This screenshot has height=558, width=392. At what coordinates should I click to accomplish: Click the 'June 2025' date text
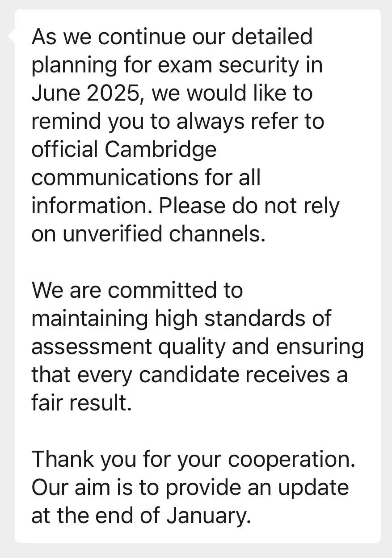85,93
